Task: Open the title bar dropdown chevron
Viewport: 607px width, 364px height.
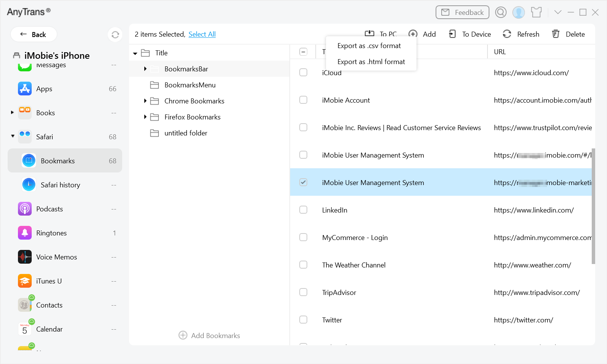Action: pyautogui.click(x=558, y=12)
